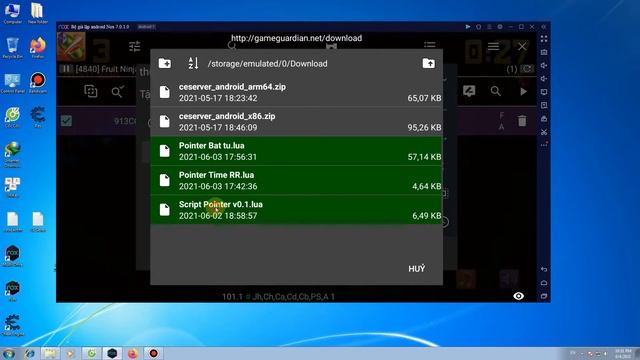The image size is (640, 360).
Task: Open GameGuardian hamburger menu
Action: 493,46
